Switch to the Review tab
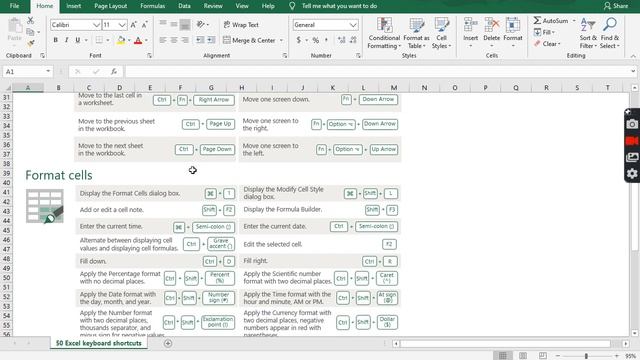This screenshot has width=640, height=360. pyautogui.click(x=213, y=6)
